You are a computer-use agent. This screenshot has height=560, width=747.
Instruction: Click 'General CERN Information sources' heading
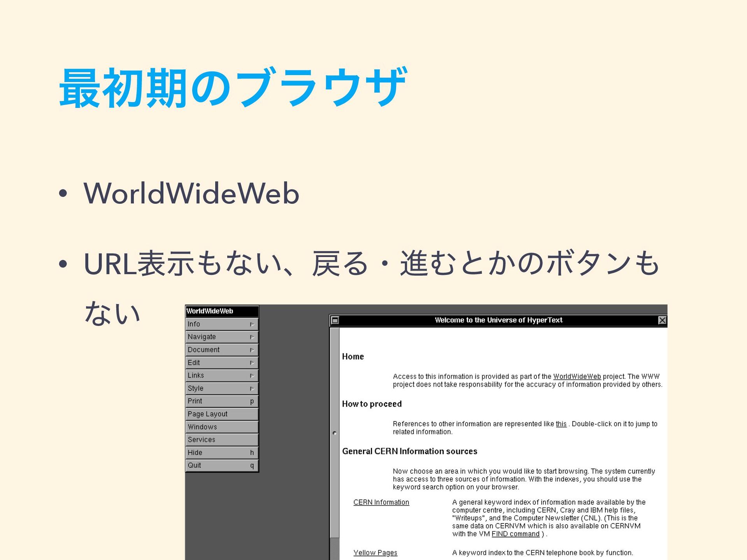[410, 451]
